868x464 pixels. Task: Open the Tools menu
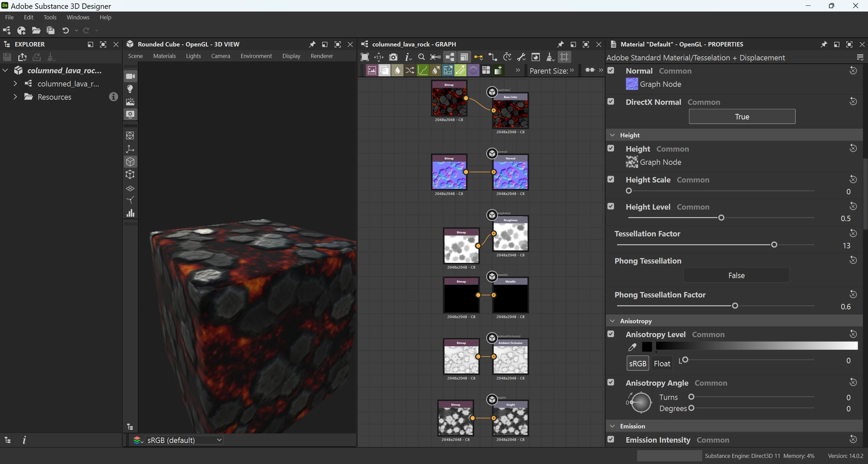pos(50,17)
